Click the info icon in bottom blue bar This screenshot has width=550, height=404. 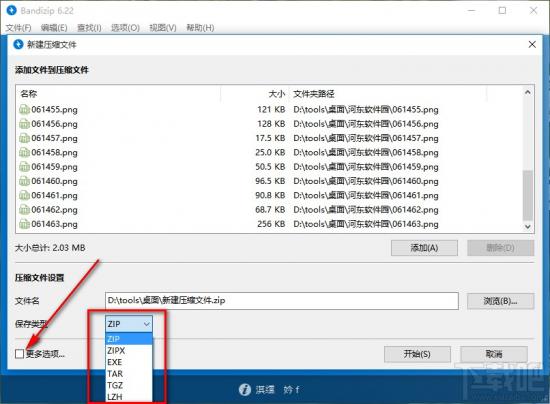(245, 389)
